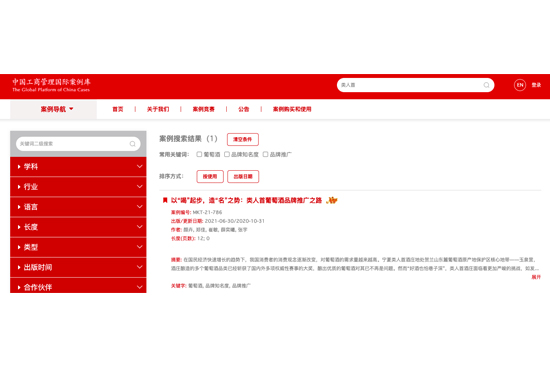Click the header search input field
Viewport: 550px width, 367px height.
[x=410, y=85]
